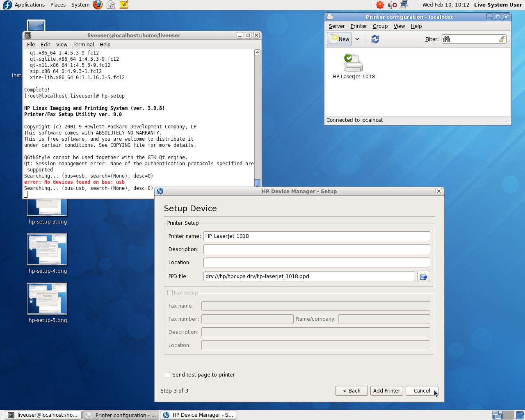This screenshot has width=525, height=420.
Task: Click the refresh icon in Printer configuration
Action: pos(375,39)
